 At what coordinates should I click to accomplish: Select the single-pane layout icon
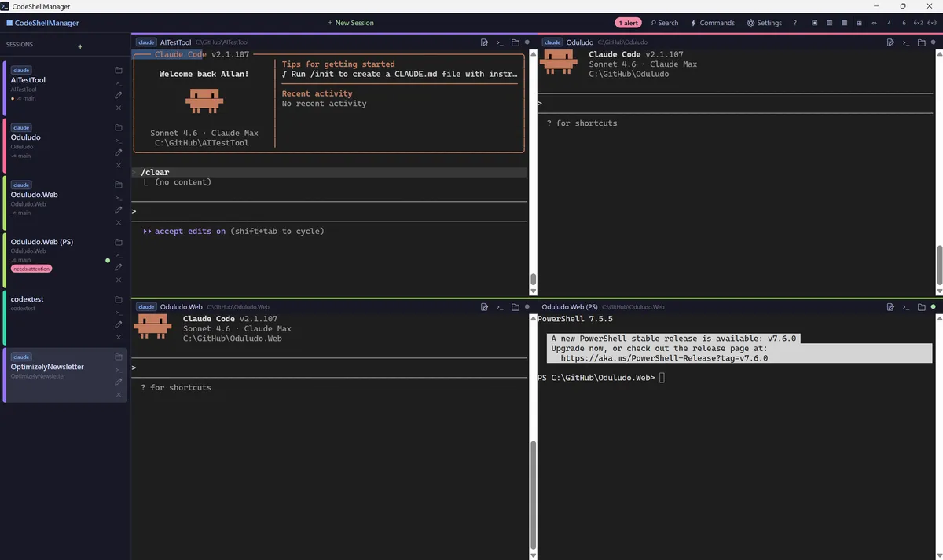click(843, 23)
